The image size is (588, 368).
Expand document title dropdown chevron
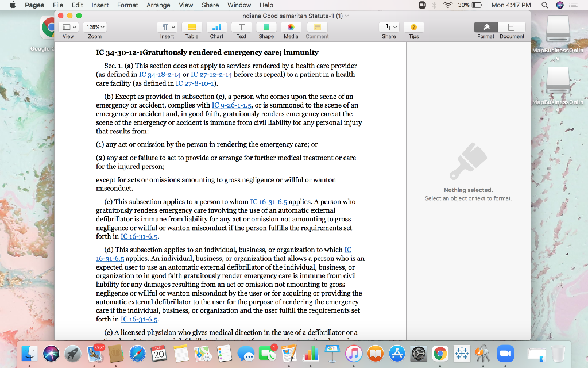pos(347,16)
